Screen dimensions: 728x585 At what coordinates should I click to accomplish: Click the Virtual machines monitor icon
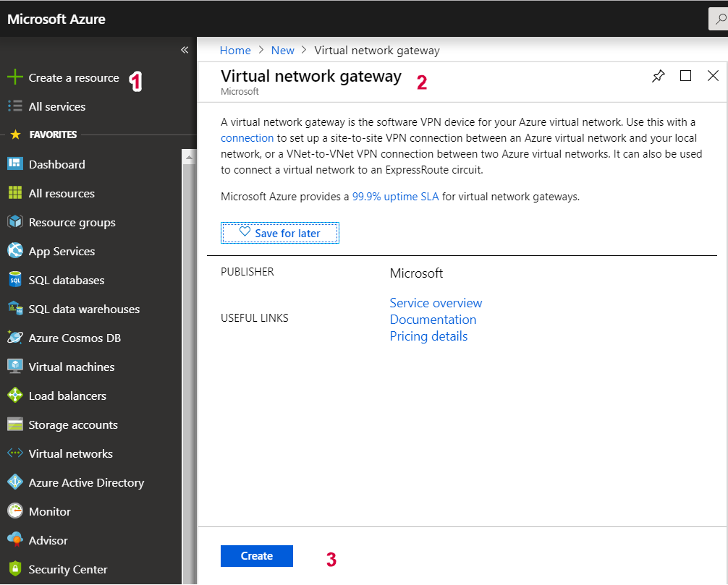tap(15, 367)
